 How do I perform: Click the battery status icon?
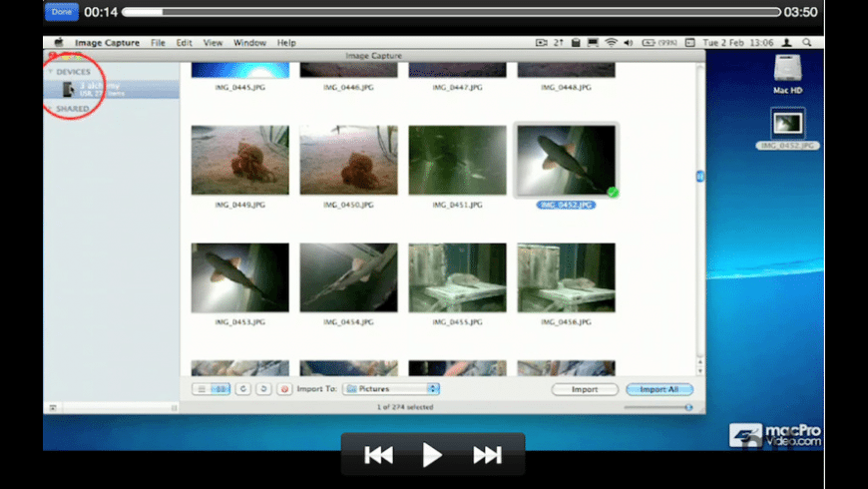[659, 43]
